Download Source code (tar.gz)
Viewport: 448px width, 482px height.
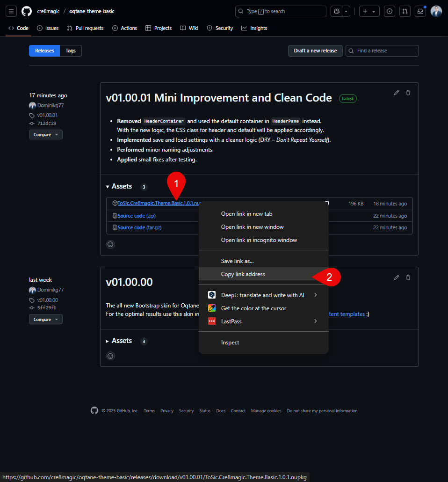pyautogui.click(x=139, y=227)
